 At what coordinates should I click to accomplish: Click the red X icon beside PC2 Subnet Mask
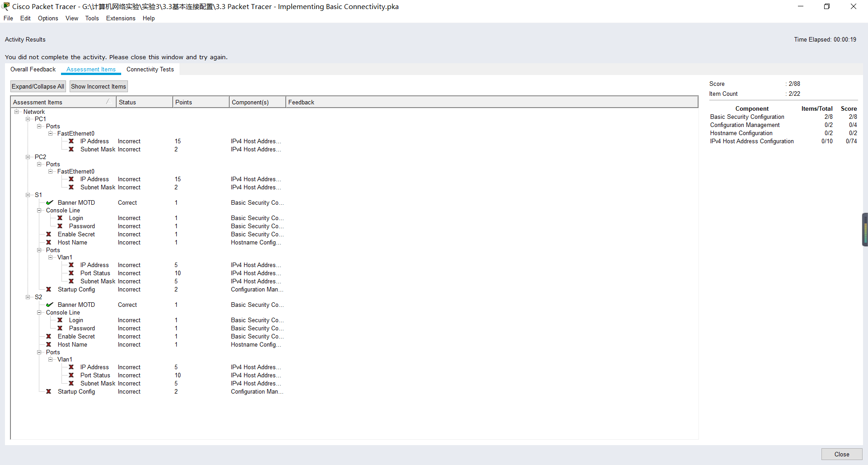(x=71, y=188)
